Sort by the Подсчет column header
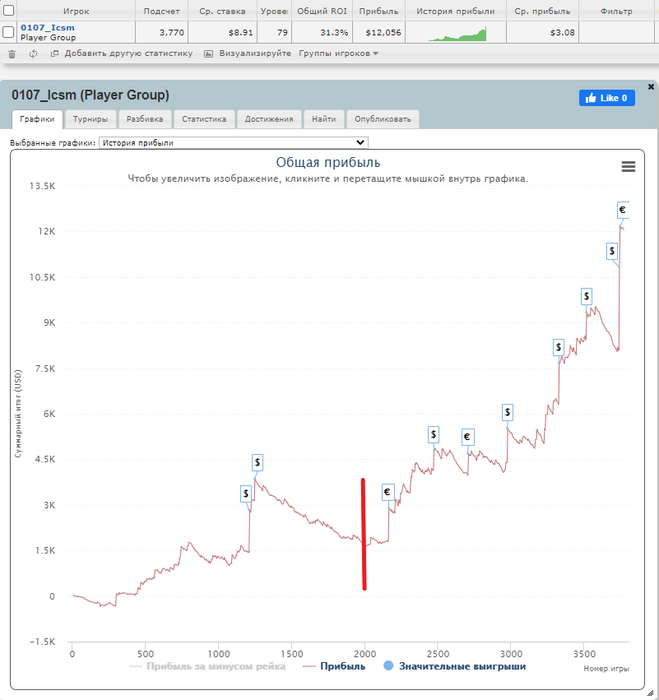 pyautogui.click(x=162, y=11)
